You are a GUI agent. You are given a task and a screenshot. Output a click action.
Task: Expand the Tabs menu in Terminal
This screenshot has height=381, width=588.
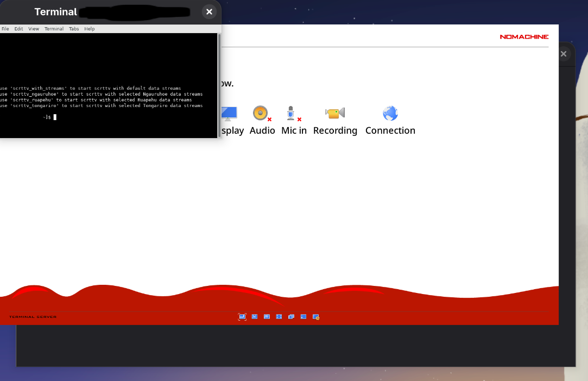click(74, 29)
